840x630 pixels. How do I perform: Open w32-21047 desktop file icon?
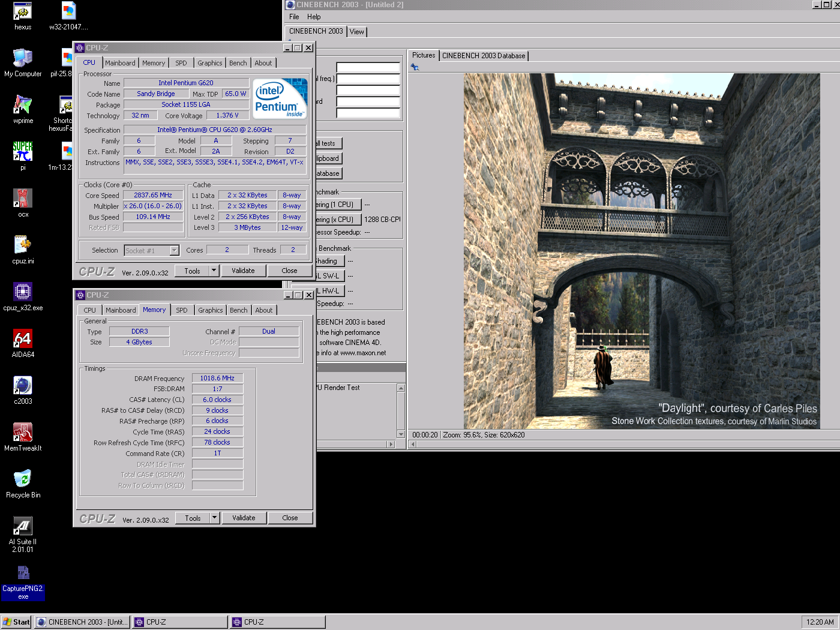68,16
